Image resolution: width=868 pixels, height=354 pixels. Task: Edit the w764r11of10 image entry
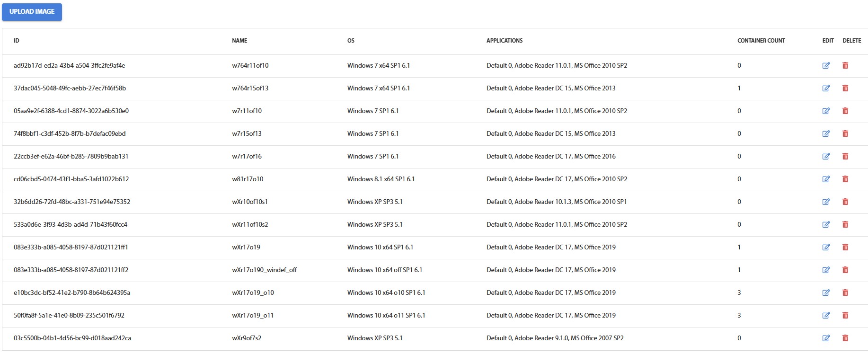826,66
